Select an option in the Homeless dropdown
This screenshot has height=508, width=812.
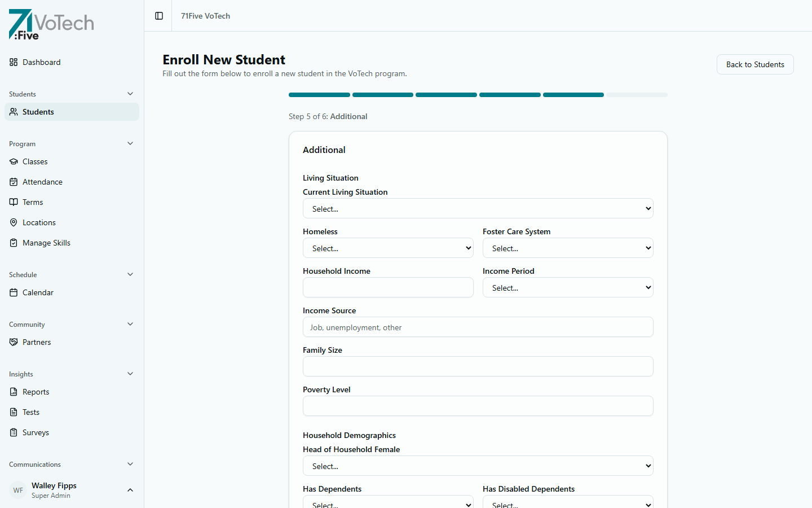[x=388, y=248]
